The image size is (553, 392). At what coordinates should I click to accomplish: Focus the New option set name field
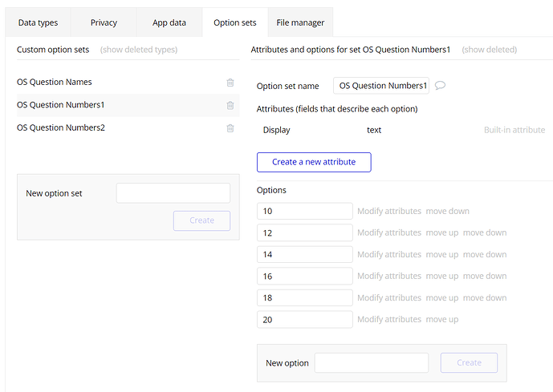pos(173,193)
